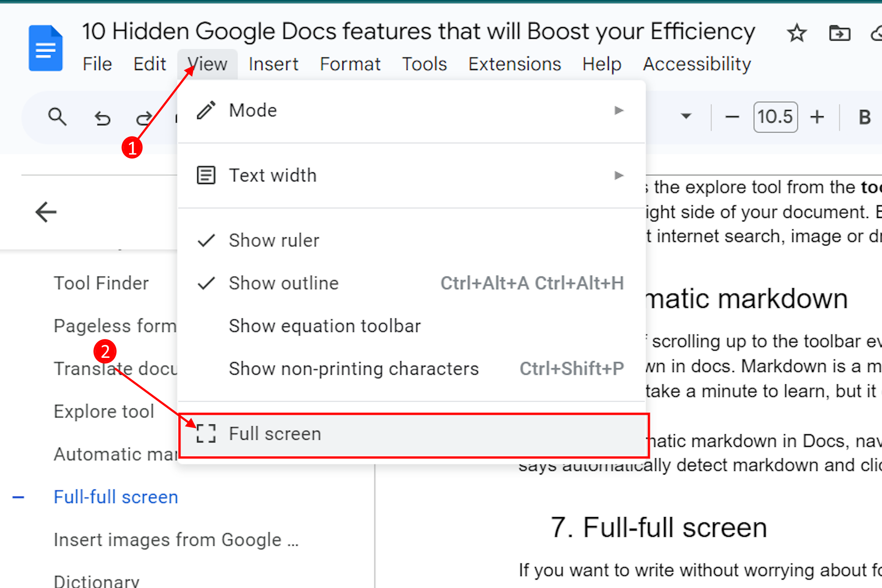Jump to Full-full screen outline heading

click(x=116, y=497)
